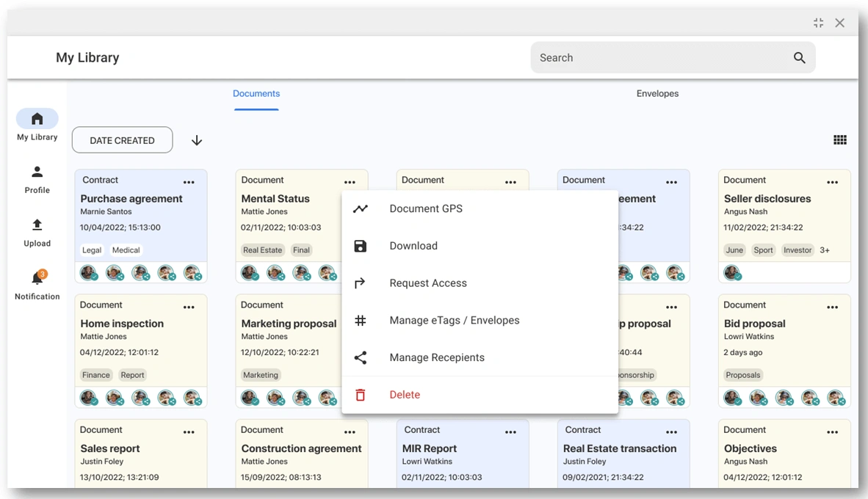Open the My Library home icon
This screenshot has height=499, width=868.
click(37, 118)
